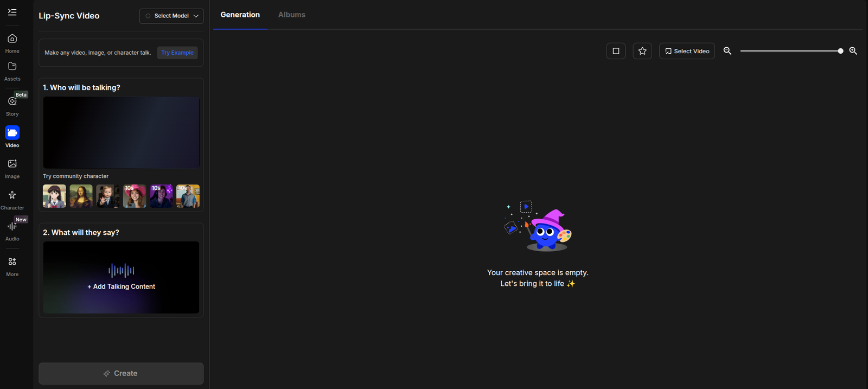
Task: Toggle the favorites star filter
Action: click(x=642, y=51)
